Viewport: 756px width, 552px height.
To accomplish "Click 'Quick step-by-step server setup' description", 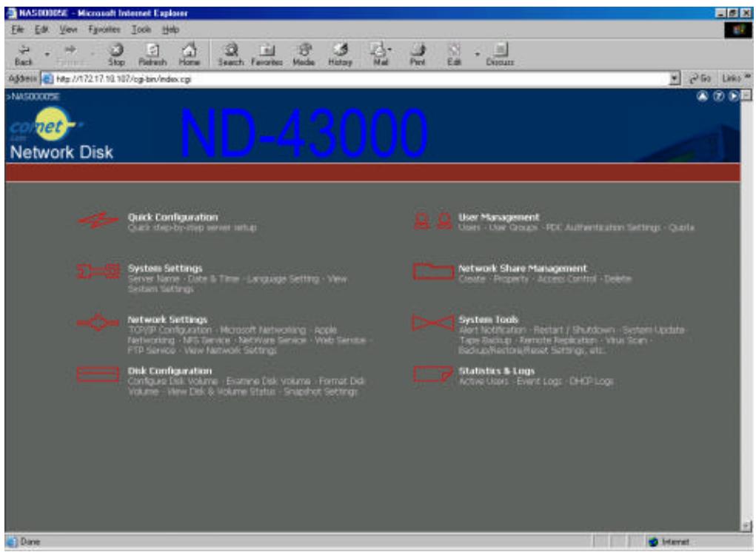I will [x=192, y=227].
